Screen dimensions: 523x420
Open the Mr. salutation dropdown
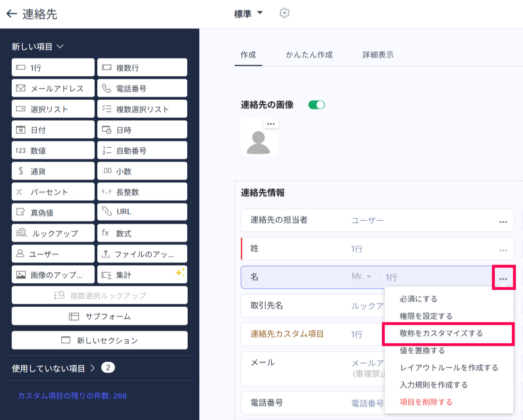click(x=364, y=277)
